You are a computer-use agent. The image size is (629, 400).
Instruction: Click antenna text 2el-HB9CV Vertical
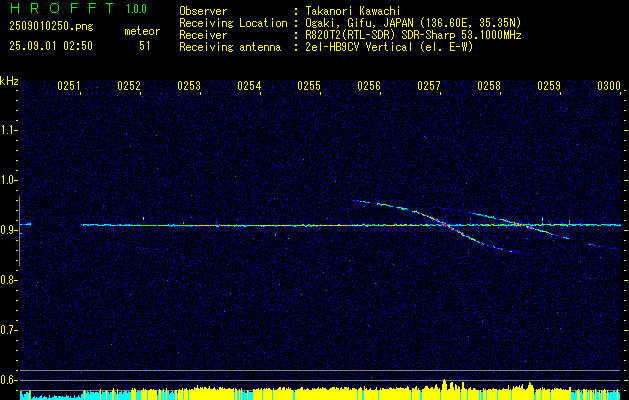(359, 47)
